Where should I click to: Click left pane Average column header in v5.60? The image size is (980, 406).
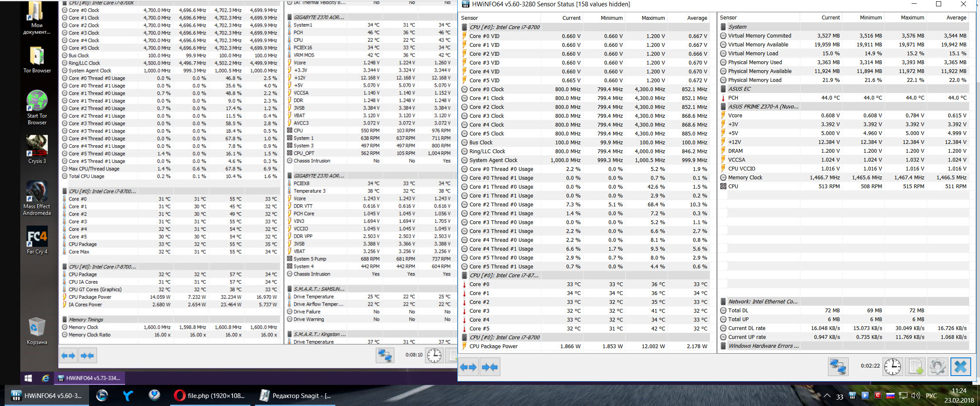tap(688, 18)
